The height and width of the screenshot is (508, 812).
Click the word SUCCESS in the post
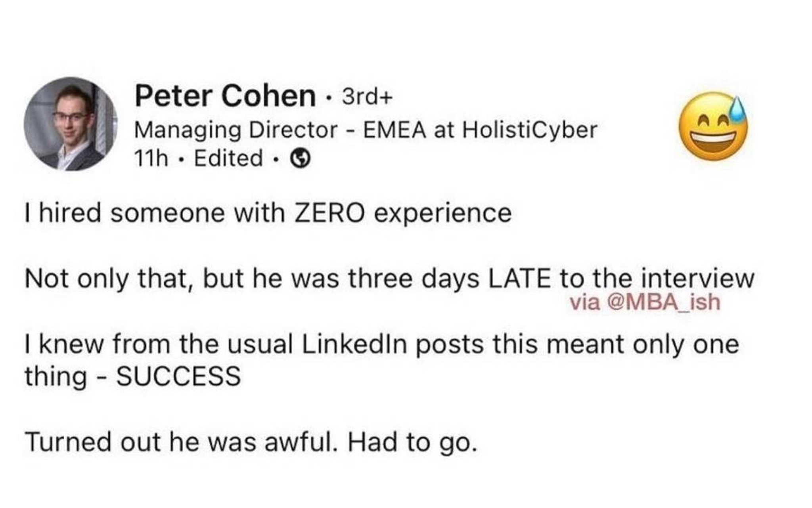(x=178, y=376)
